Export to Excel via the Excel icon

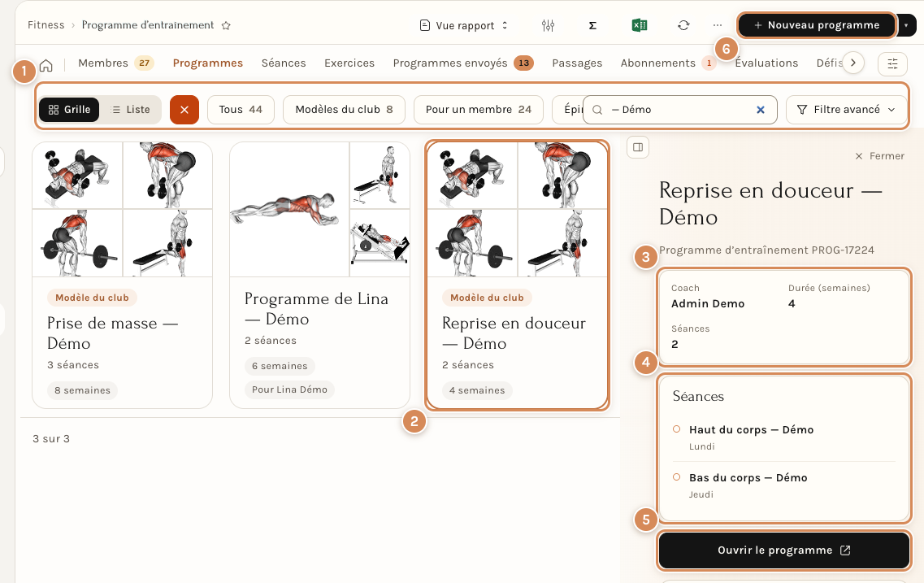coord(640,25)
